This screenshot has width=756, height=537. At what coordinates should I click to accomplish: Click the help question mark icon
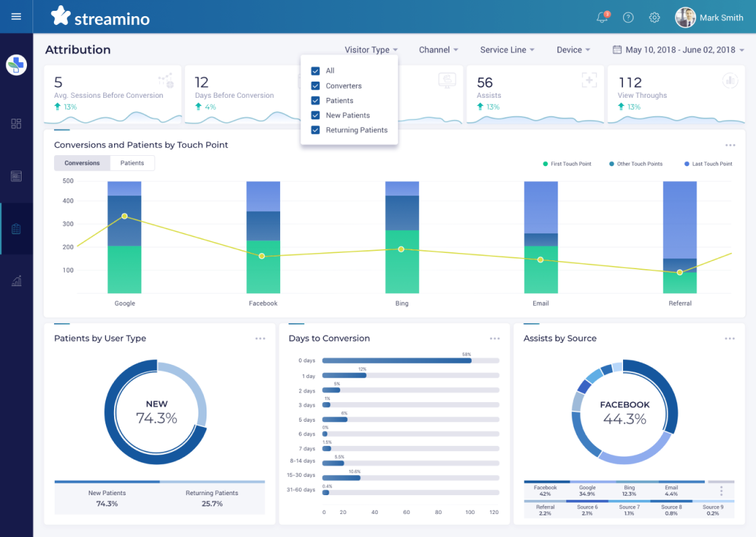click(628, 18)
